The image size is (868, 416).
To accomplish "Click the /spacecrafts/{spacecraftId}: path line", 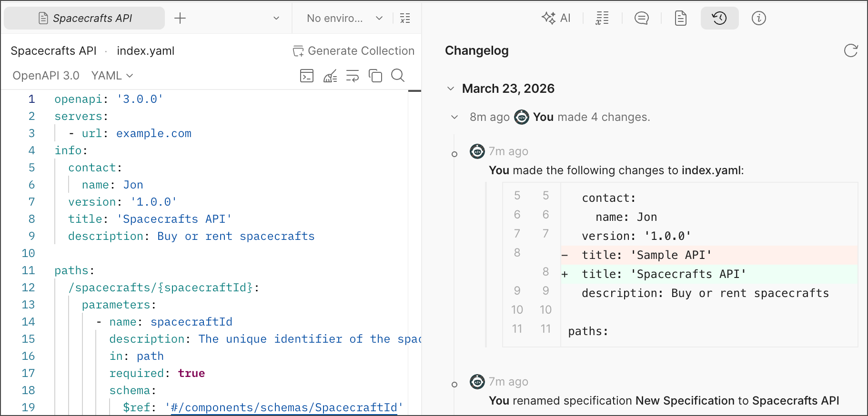I will tap(164, 287).
